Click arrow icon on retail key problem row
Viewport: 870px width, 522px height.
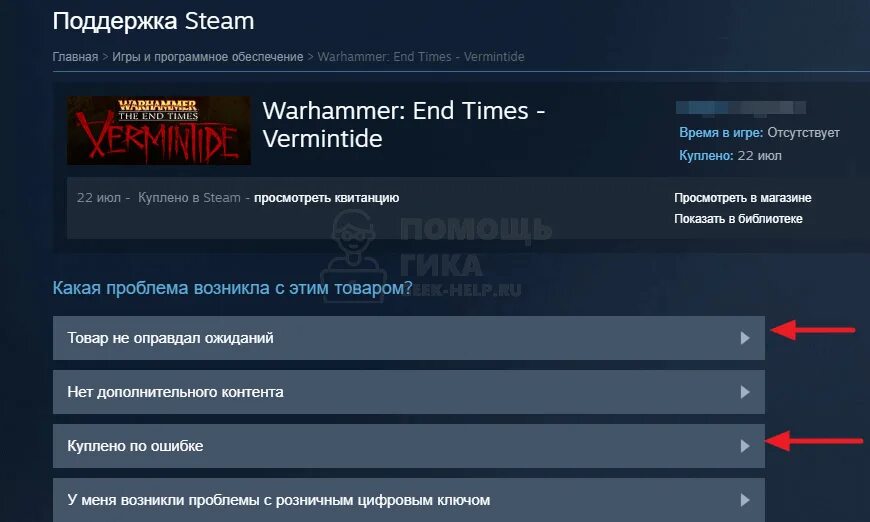[x=745, y=500]
